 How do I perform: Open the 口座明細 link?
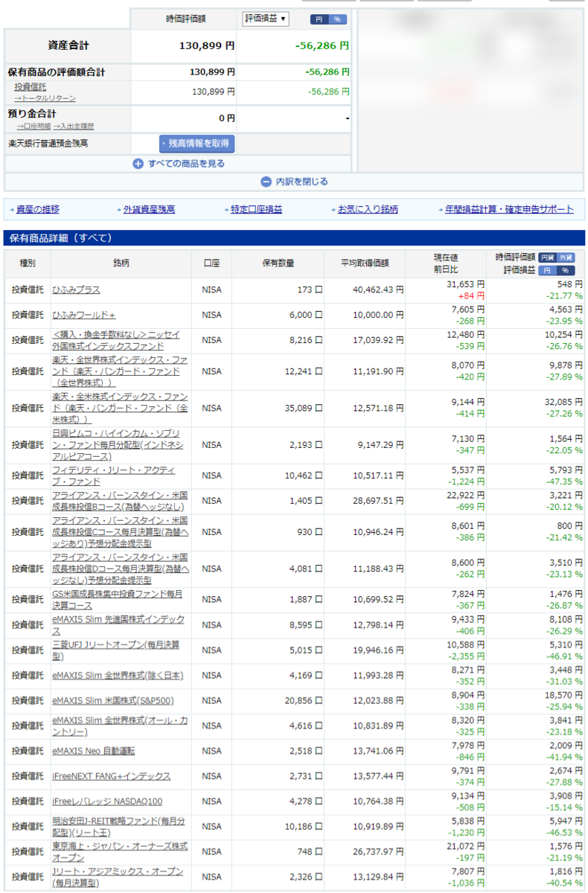tap(33, 127)
